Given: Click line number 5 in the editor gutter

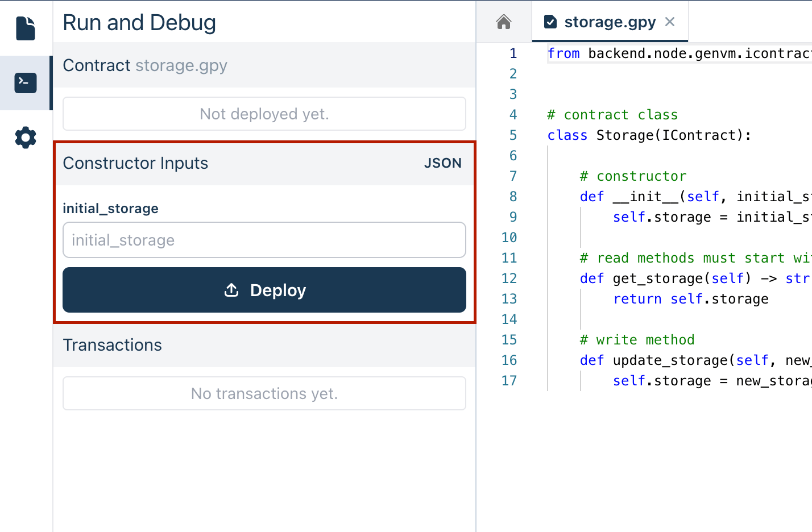Looking at the screenshot, I should [513, 135].
